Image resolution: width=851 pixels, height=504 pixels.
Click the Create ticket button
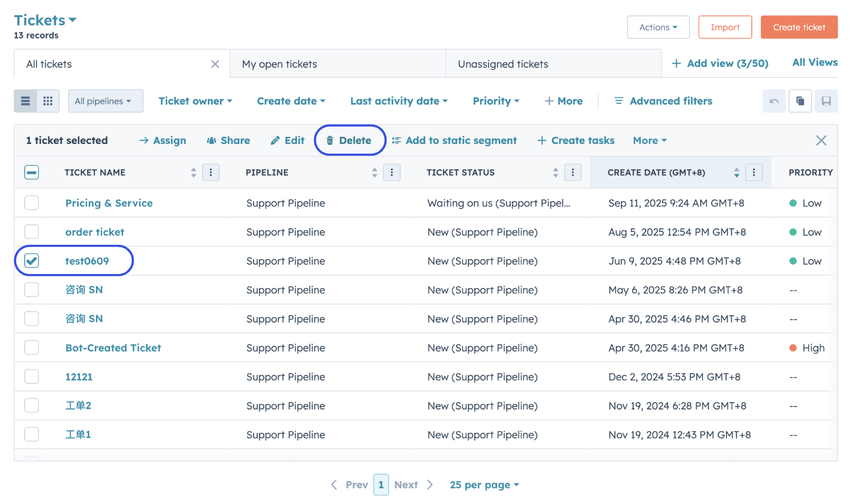pyautogui.click(x=799, y=27)
